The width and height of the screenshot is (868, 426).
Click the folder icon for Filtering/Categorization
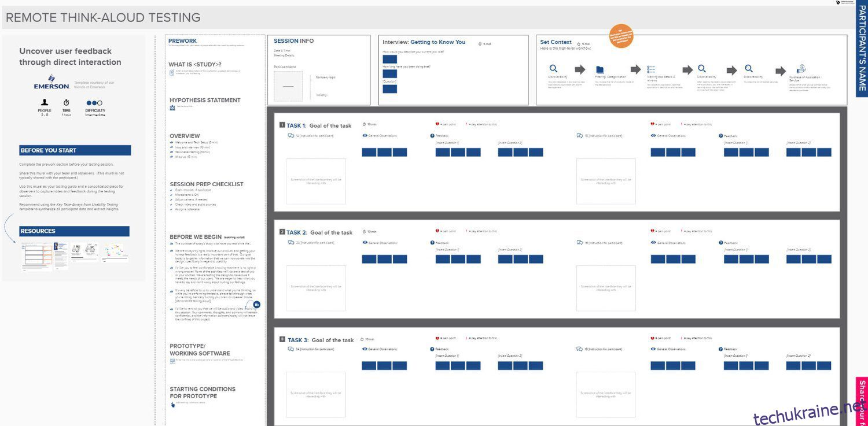[x=600, y=69]
